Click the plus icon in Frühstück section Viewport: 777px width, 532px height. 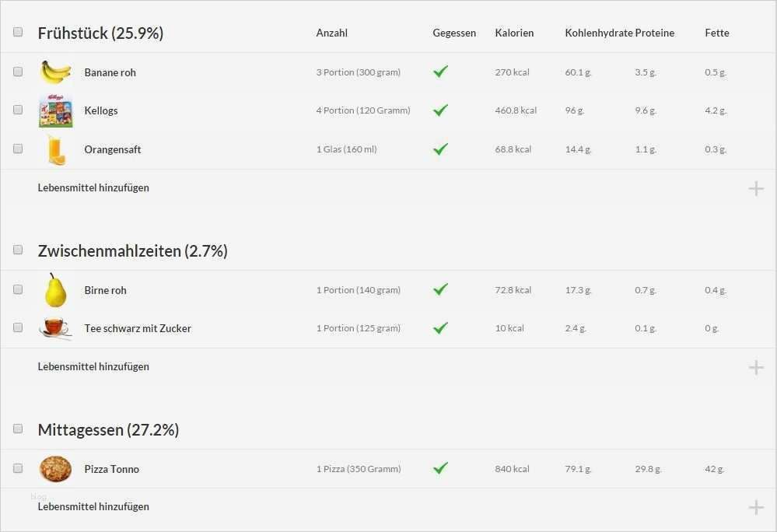(755, 188)
